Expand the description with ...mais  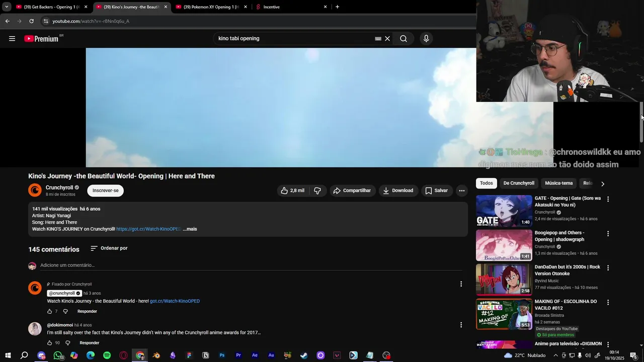[x=190, y=229]
